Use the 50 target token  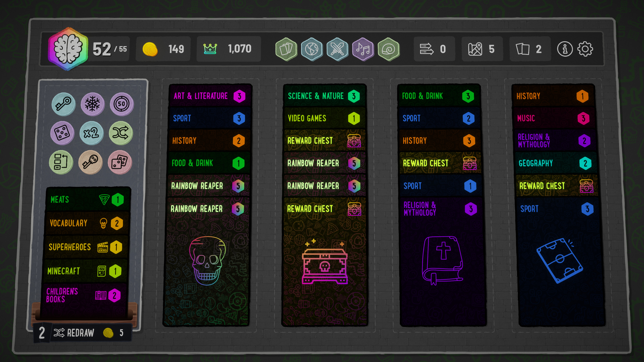[121, 104]
